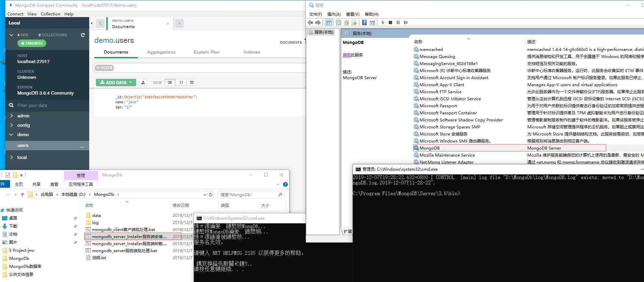
Task: Start the selected service
Action: (x=383, y=22)
